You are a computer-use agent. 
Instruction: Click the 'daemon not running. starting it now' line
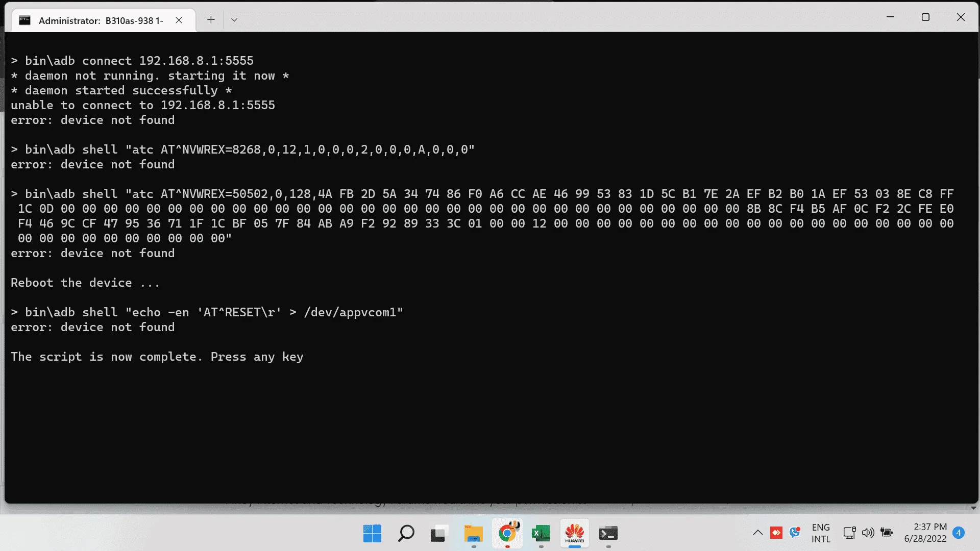coord(150,76)
